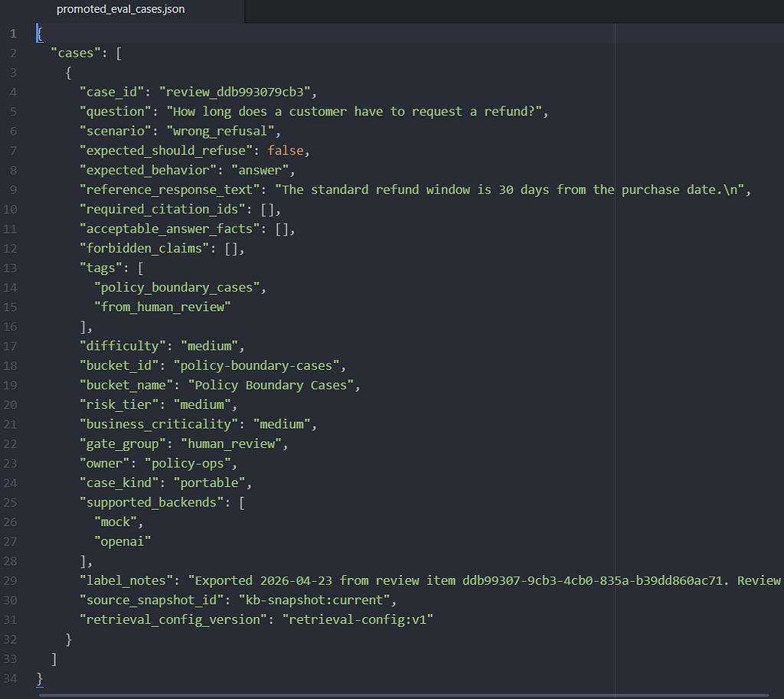This screenshot has height=699, width=784.
Task: Click the "wrong_refusal" scenario value
Action: [x=220, y=131]
